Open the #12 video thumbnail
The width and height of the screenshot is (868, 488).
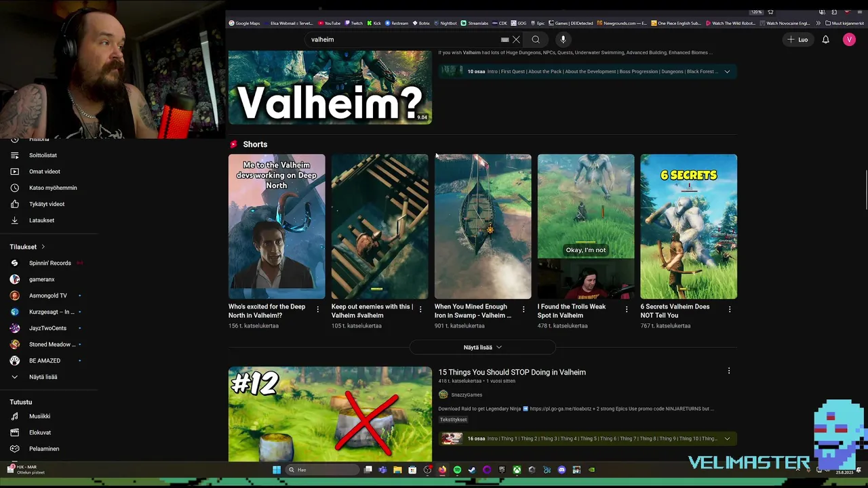tap(330, 414)
